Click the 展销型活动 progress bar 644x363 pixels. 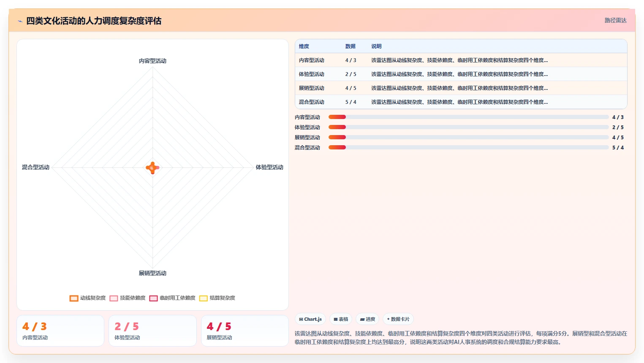tap(469, 137)
